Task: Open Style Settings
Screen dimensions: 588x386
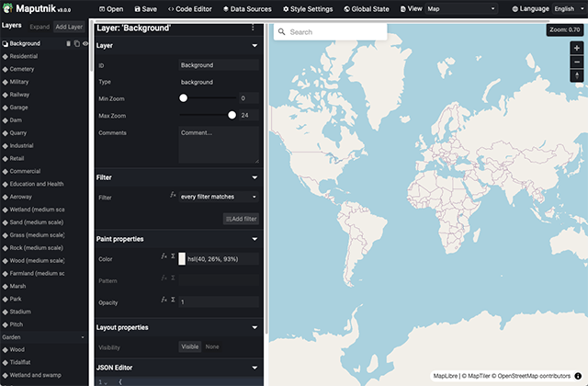Action: tap(308, 9)
